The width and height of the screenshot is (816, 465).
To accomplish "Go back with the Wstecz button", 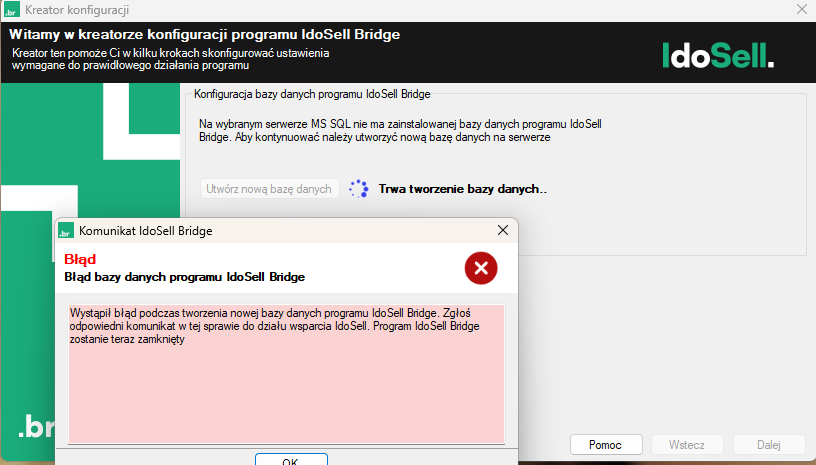I will point(687,445).
